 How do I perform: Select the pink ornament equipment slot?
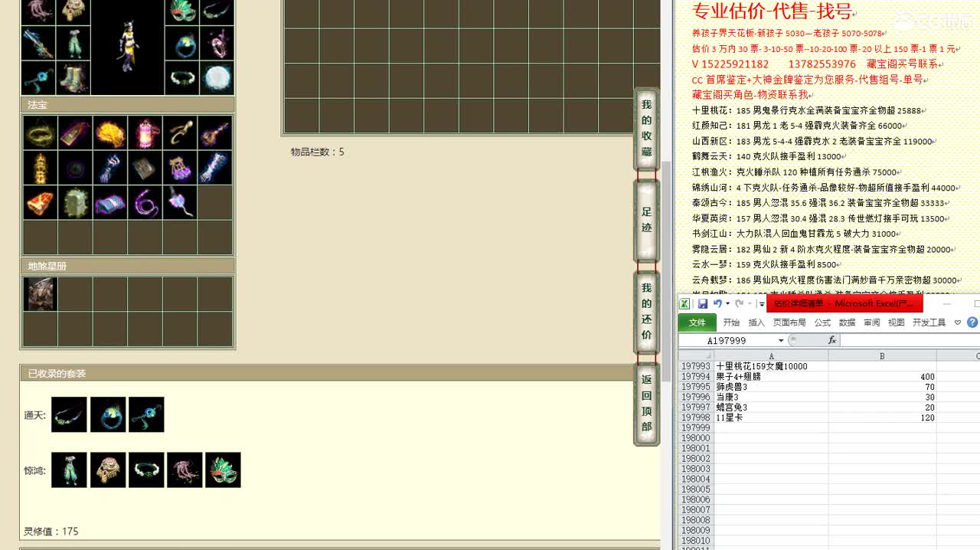point(217,44)
